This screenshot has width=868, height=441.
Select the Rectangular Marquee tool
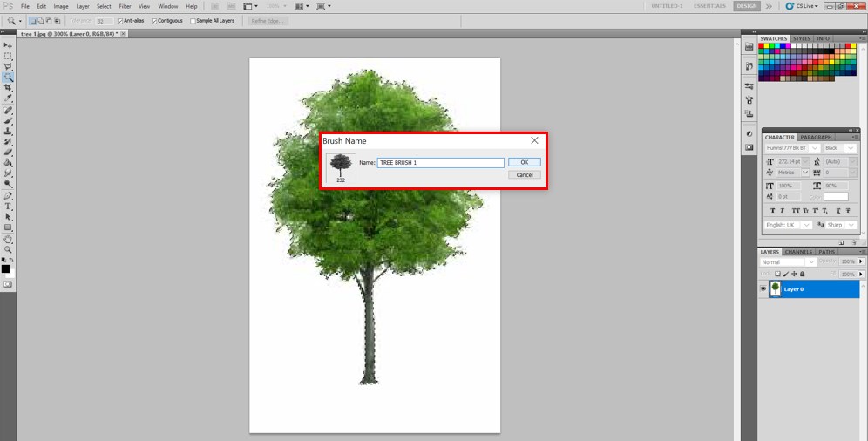point(8,56)
